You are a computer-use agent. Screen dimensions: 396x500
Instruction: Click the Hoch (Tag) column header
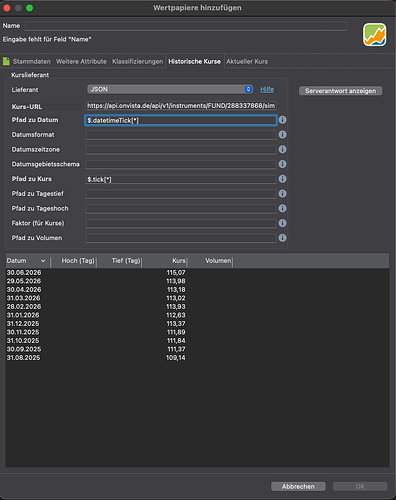[x=74, y=261]
